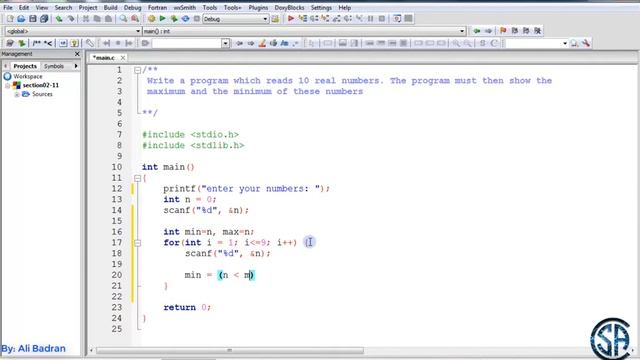Screen dimensions: 640x360
Task: Click the Management tabs left arrow
Action: pyautogui.click(x=5, y=66)
